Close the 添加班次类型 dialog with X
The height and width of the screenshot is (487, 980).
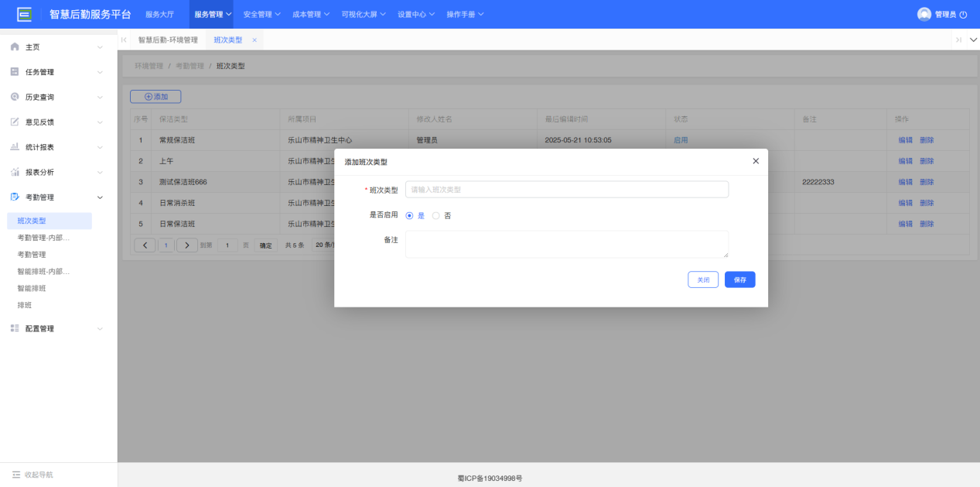(756, 161)
